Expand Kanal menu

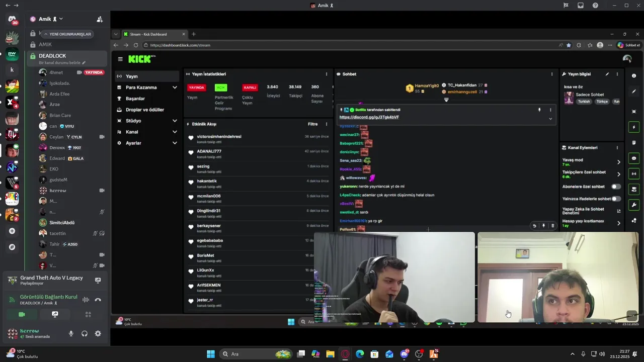click(146, 132)
